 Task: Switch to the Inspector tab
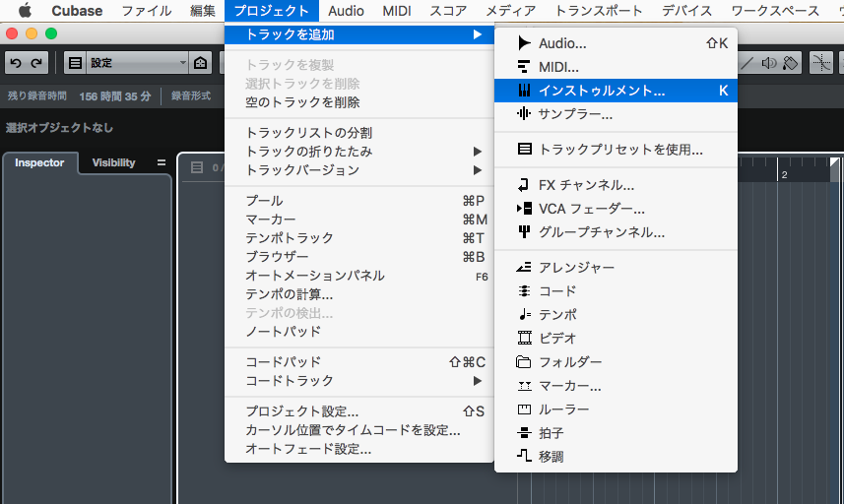[39, 162]
